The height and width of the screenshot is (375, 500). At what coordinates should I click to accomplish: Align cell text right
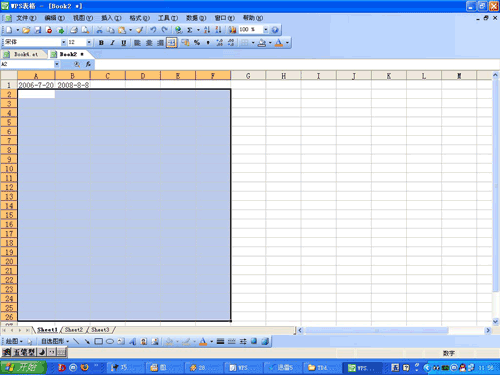160,43
